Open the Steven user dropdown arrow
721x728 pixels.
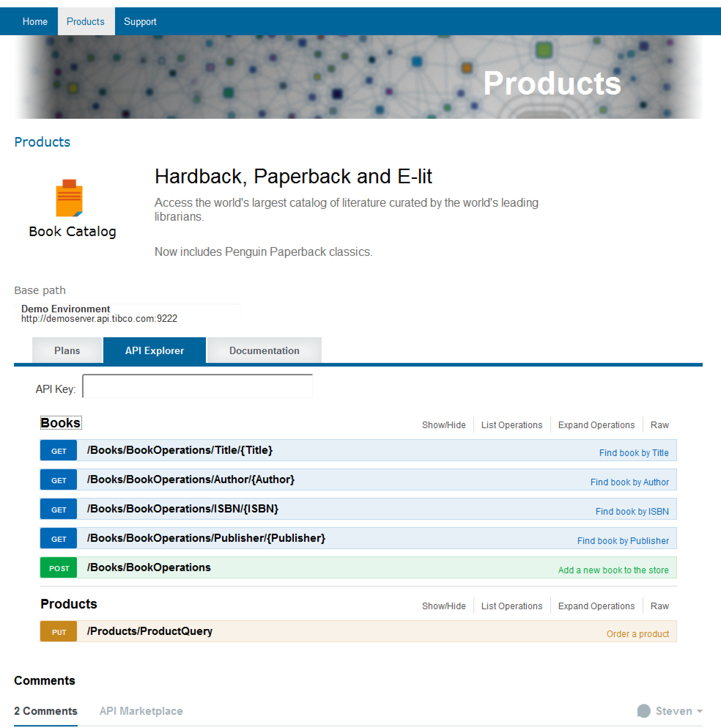[699, 712]
